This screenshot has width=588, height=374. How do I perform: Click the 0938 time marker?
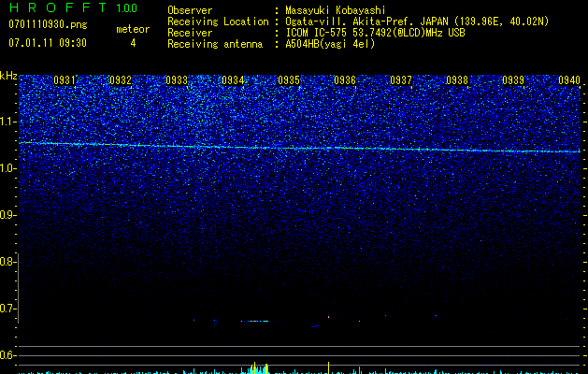(457, 80)
